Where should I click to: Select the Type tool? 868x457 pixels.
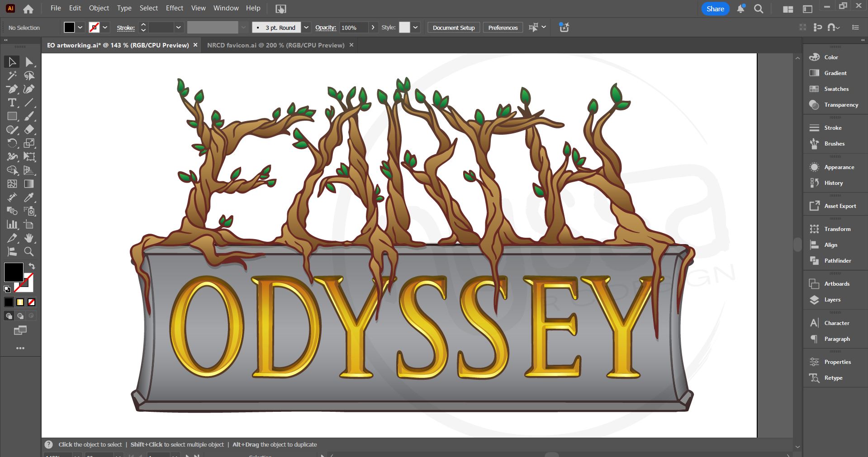coord(11,103)
